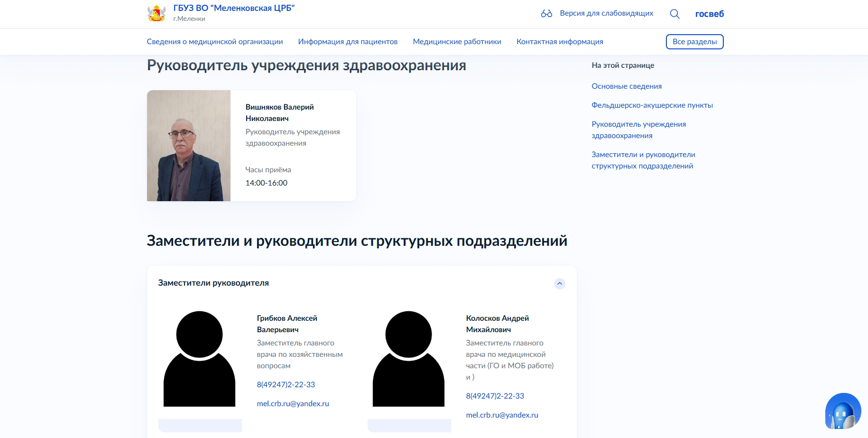
Task: Open the chat assistant robot icon
Action: (843, 411)
